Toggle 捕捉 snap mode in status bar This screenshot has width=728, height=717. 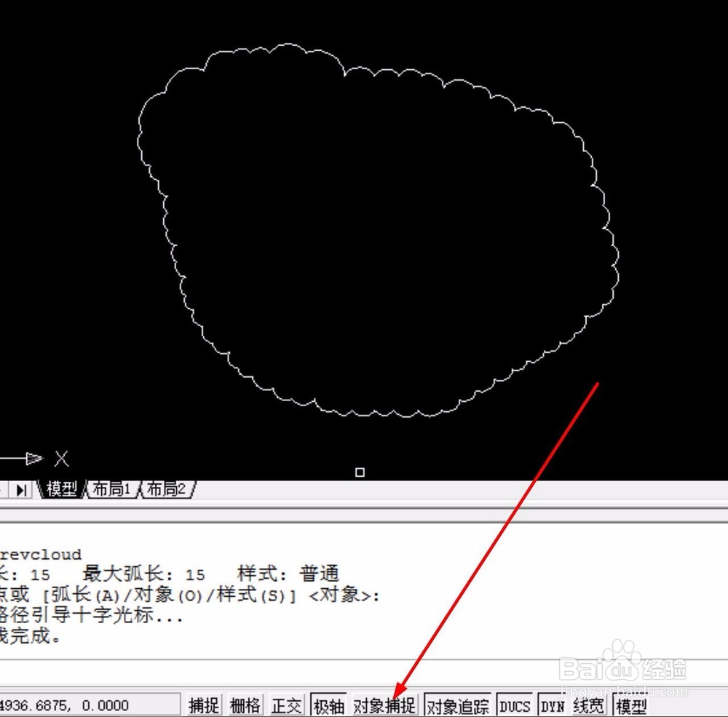click(203, 705)
